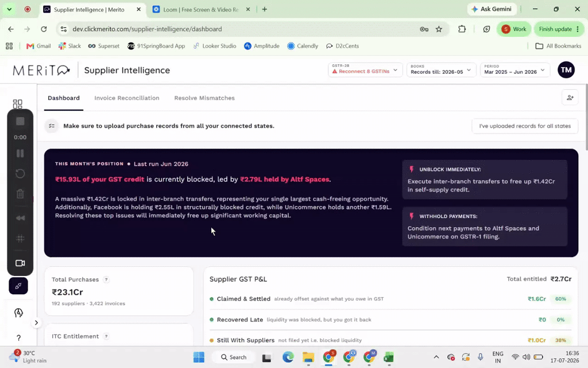This screenshot has width=588, height=368.
Task: Pause the Loom recording
Action: point(20,153)
